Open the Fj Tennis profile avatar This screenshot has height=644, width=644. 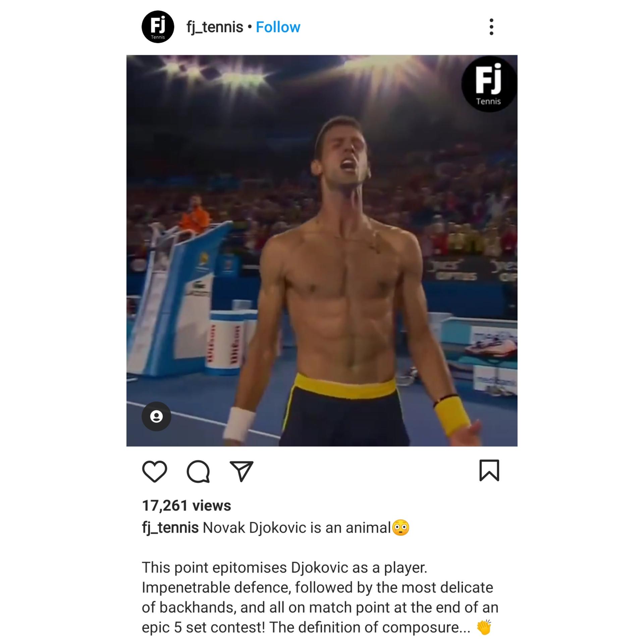pyautogui.click(x=158, y=27)
